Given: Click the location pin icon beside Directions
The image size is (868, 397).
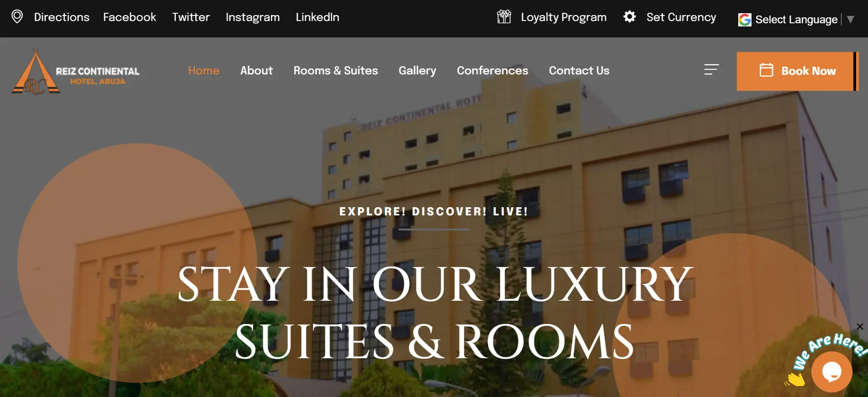Looking at the screenshot, I should point(17,16).
